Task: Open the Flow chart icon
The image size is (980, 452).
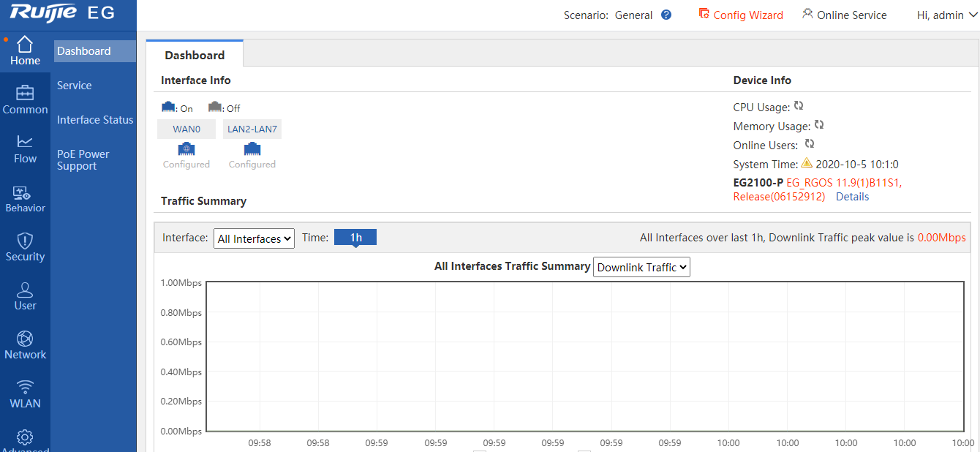Action: tap(25, 142)
